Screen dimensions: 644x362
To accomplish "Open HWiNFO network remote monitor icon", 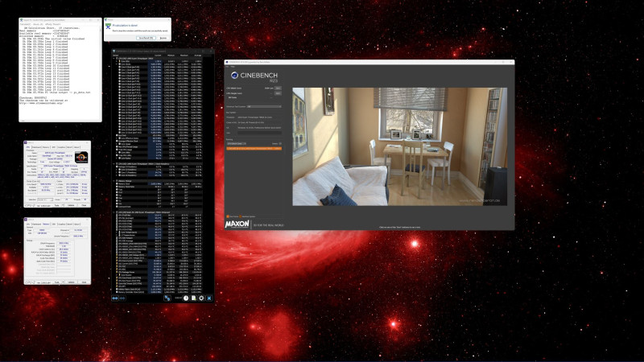I will pos(167,298).
